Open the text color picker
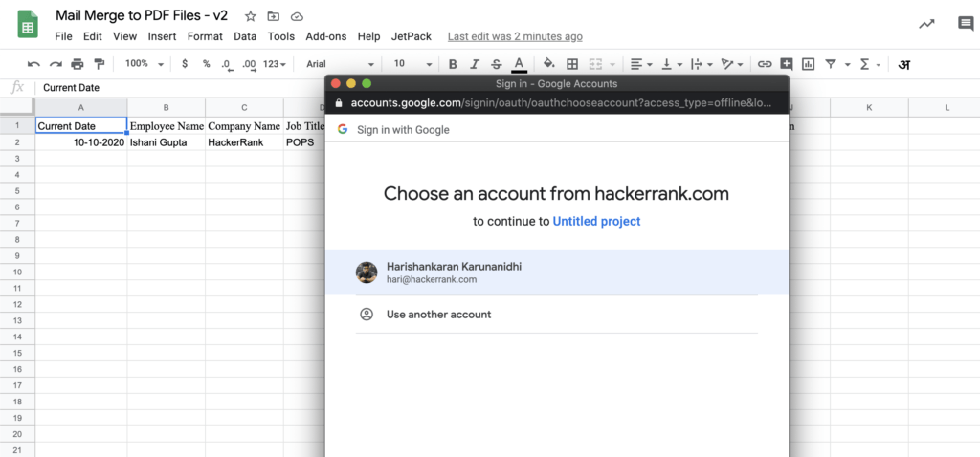Image resolution: width=980 pixels, height=457 pixels. tap(519, 64)
